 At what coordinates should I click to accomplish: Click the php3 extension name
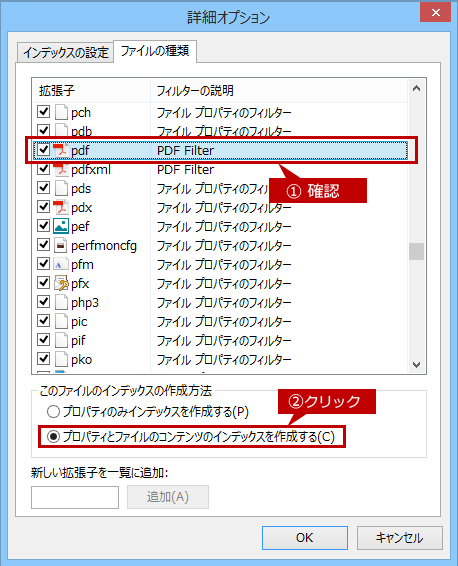pos(84,303)
